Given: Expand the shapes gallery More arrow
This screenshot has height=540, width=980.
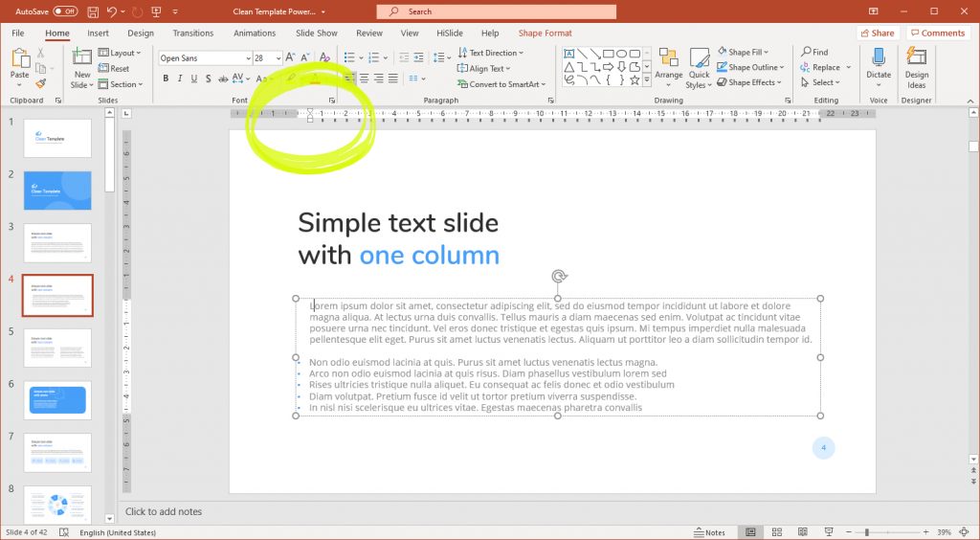Looking at the screenshot, I should click(647, 80).
